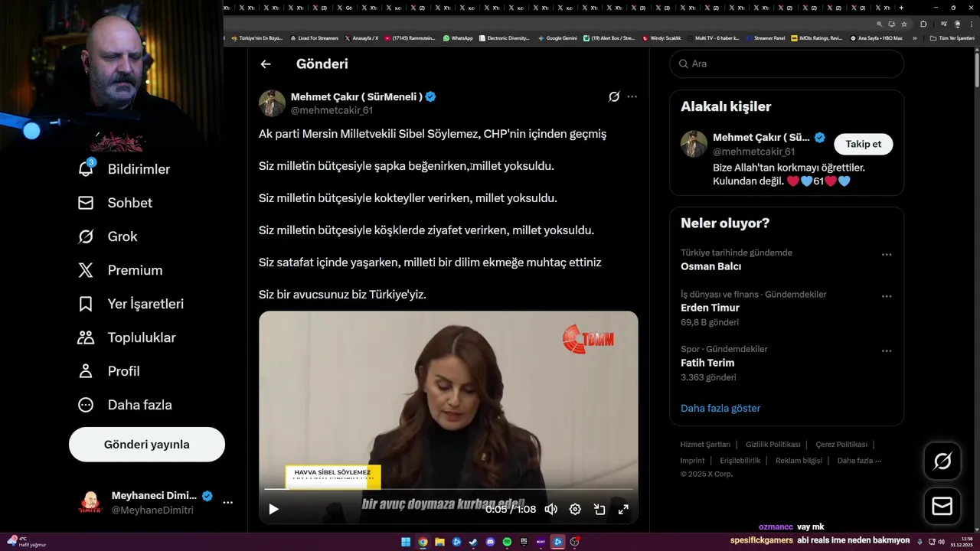
Task: Open the Osman Balcı trending topic
Action: coord(710,266)
